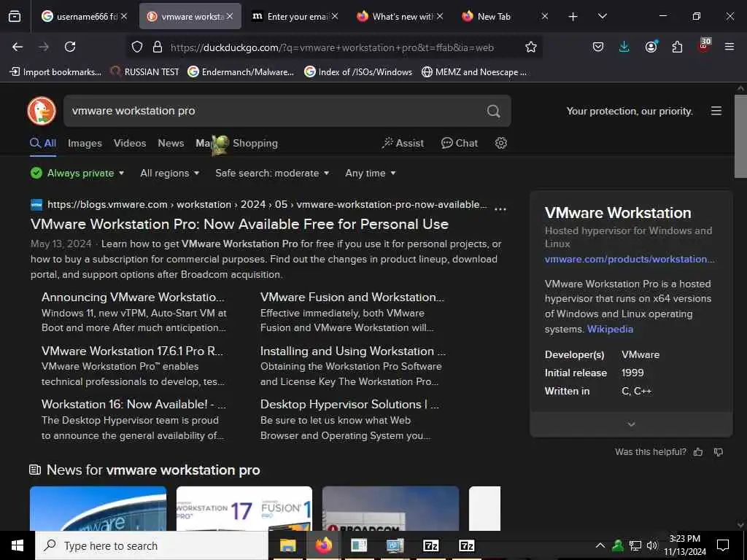Open a new browser tab
Screen dimensions: 747x560
pos(573,17)
